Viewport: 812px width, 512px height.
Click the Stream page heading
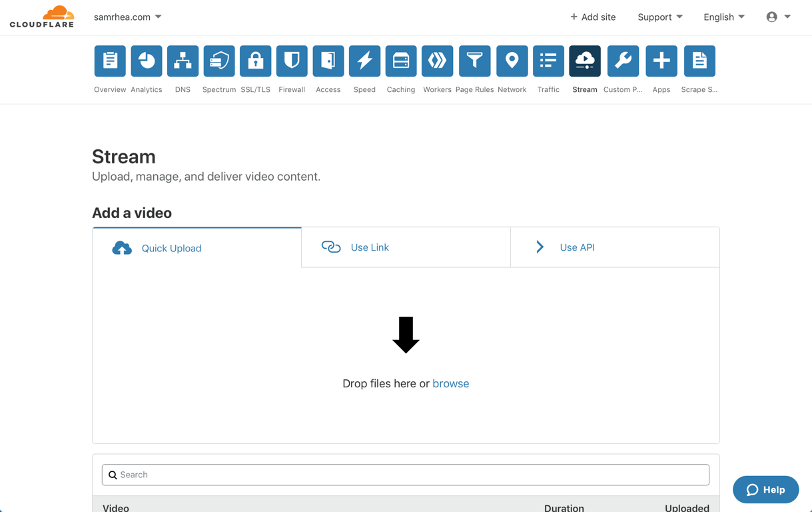(124, 157)
